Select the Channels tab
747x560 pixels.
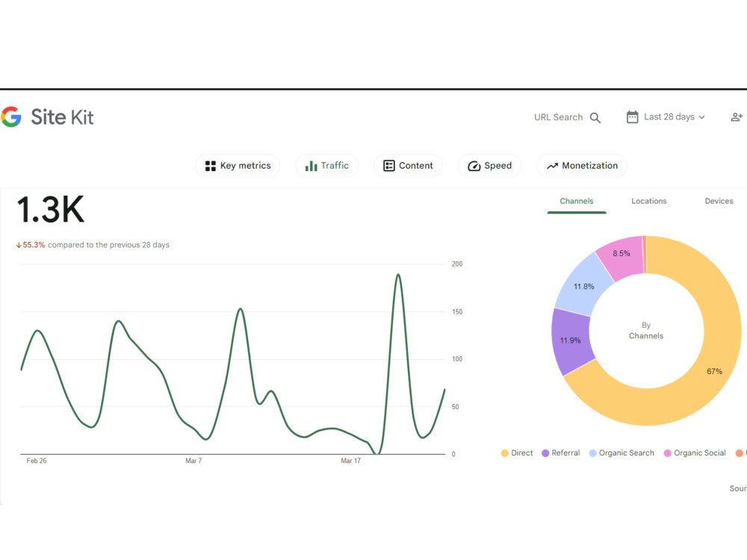577,202
